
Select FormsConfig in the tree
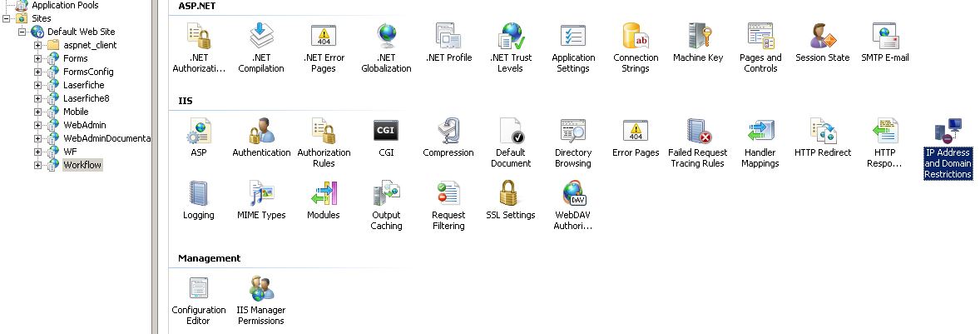click(x=88, y=72)
